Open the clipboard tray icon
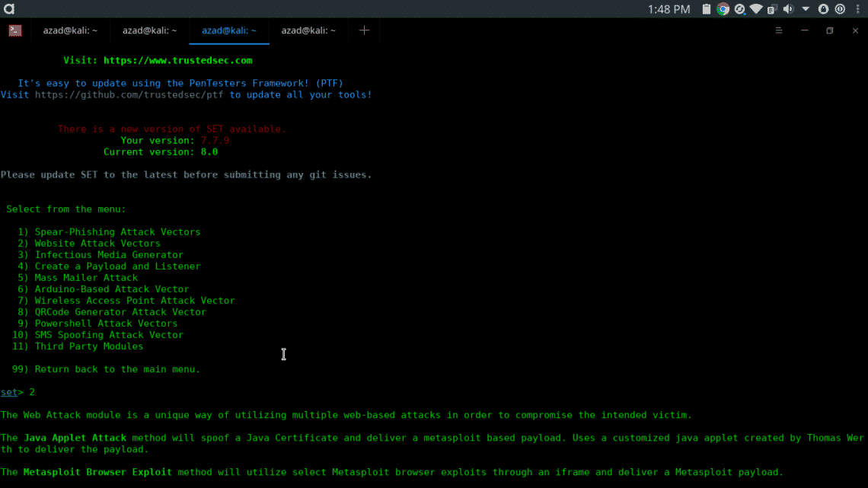Viewport: 868px width, 488px height. tap(707, 9)
